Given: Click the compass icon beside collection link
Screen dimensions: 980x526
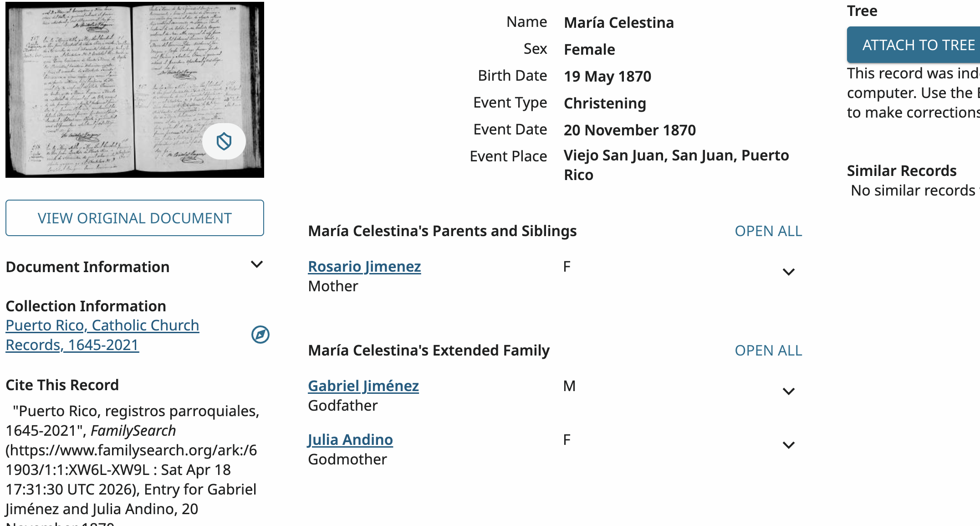Looking at the screenshot, I should tap(260, 335).
